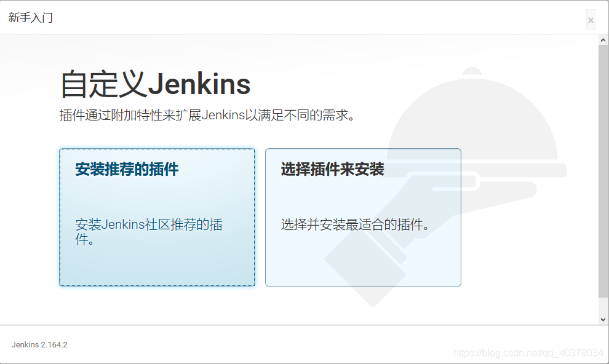Image resolution: width=609 pixels, height=364 pixels.
Task: Choose the 选择插件来安装 option card
Action: [363, 217]
